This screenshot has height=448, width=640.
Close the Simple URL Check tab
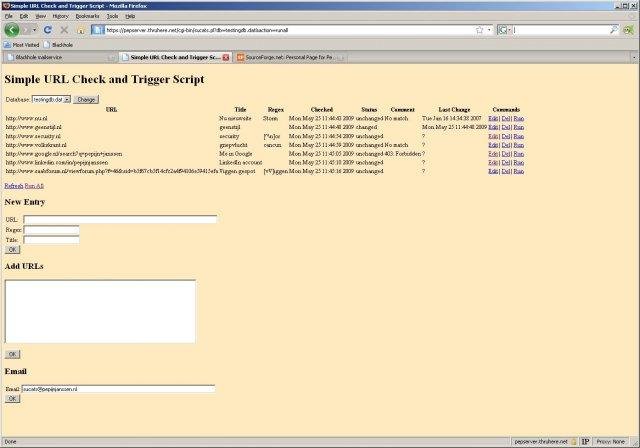pos(225,58)
